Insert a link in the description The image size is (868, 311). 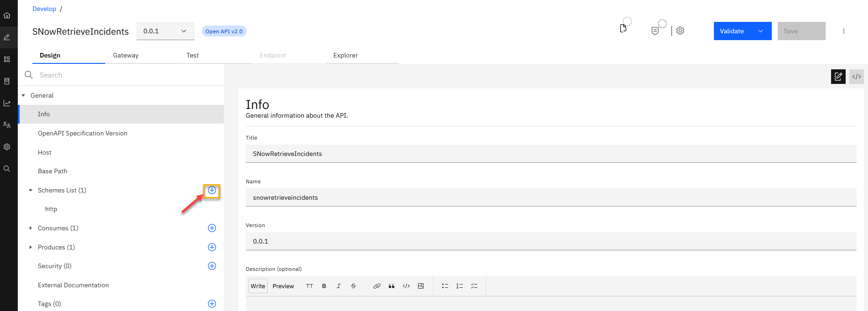click(377, 286)
